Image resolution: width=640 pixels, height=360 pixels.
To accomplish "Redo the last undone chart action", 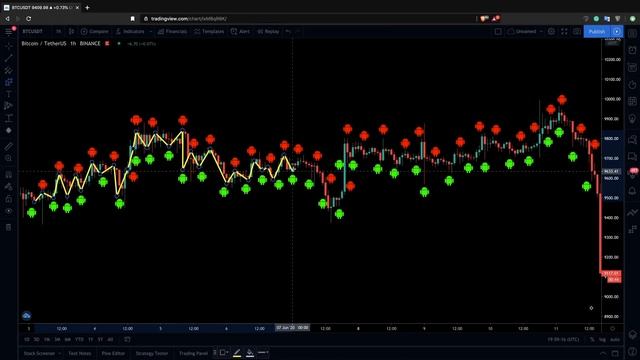I will [x=298, y=31].
